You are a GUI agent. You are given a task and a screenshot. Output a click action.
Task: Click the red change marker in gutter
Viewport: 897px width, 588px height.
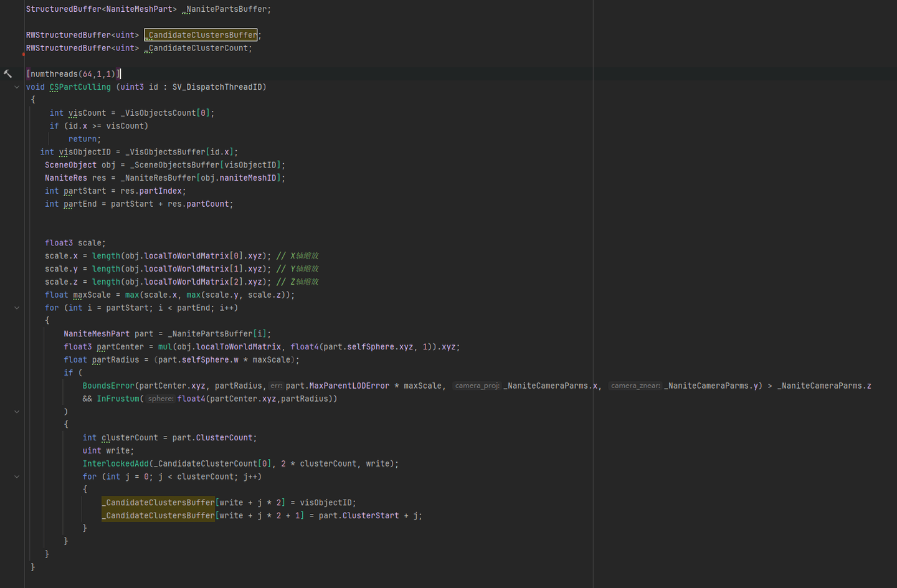tap(23, 55)
